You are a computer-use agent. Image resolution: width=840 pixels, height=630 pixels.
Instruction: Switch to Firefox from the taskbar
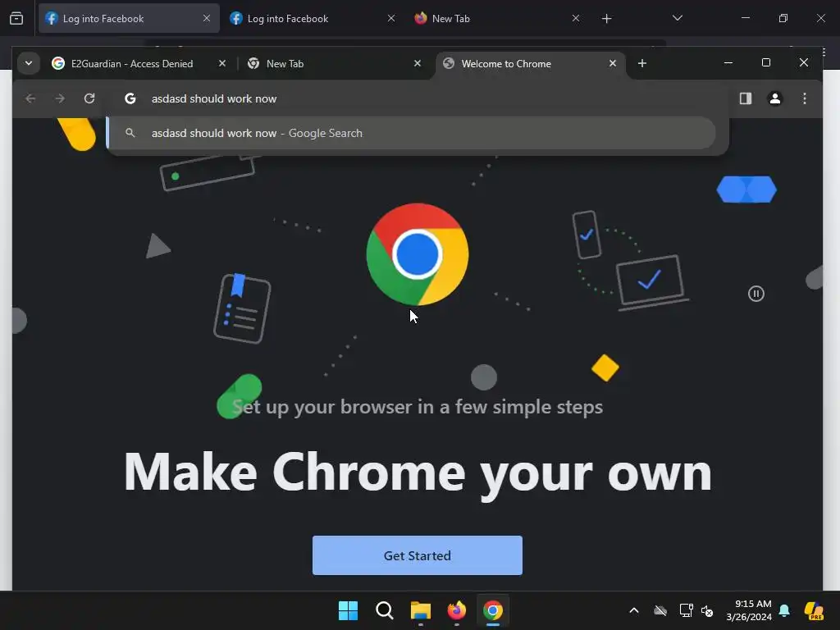click(x=456, y=610)
